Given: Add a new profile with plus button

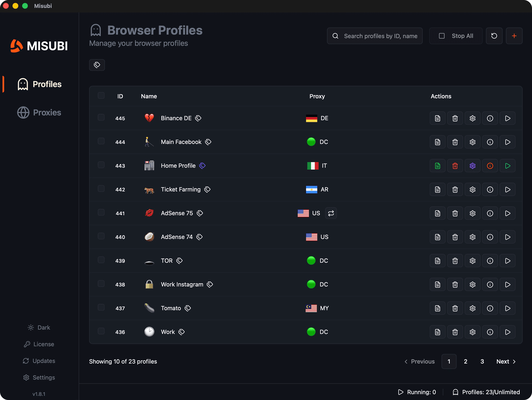Looking at the screenshot, I should coord(514,36).
